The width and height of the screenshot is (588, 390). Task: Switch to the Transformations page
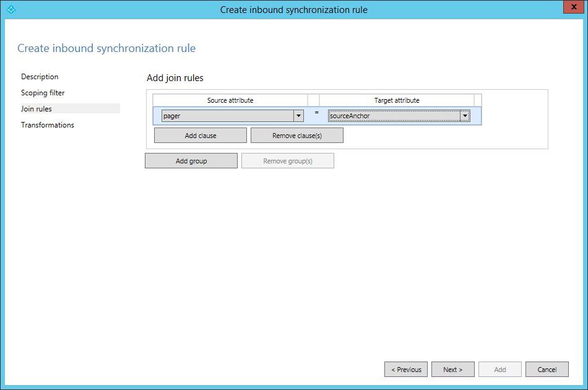pyautogui.click(x=48, y=125)
